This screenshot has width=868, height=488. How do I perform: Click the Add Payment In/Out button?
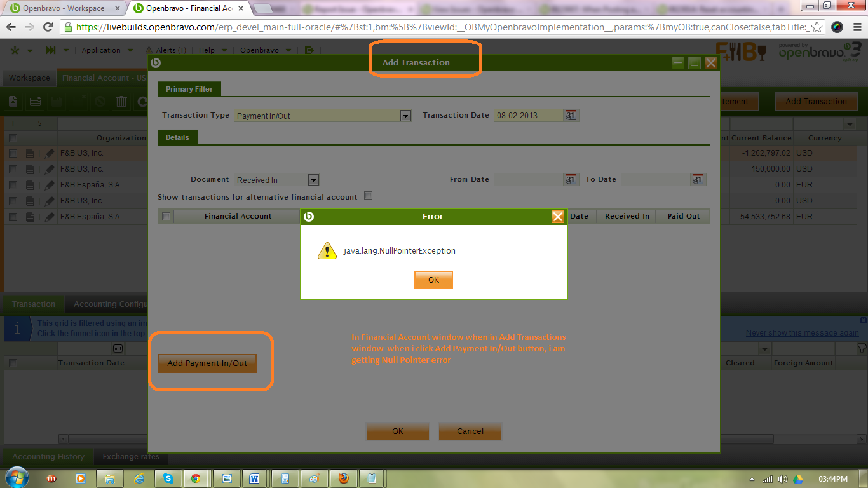pyautogui.click(x=207, y=363)
